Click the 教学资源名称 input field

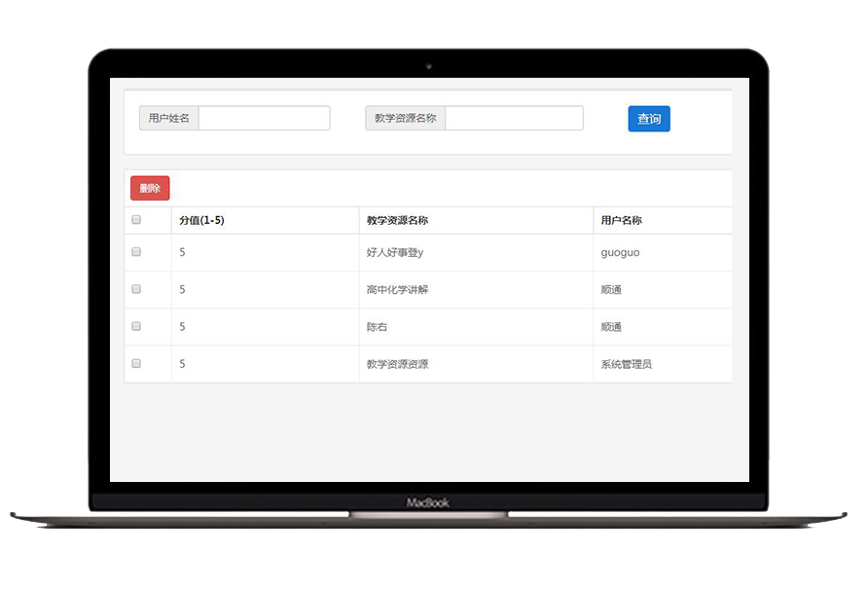tap(514, 119)
